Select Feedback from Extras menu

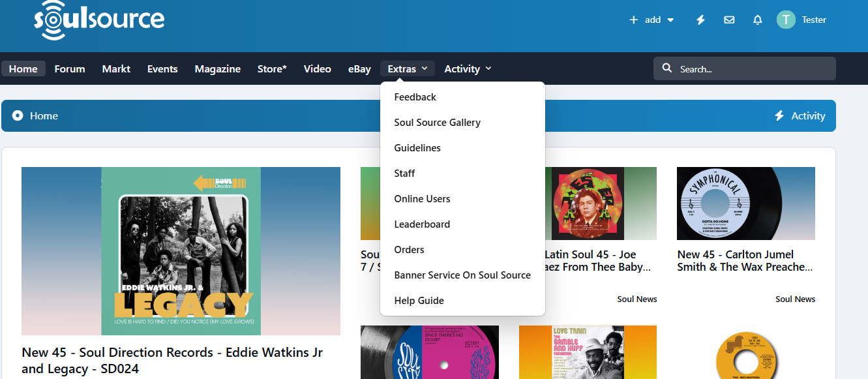tap(462, 97)
